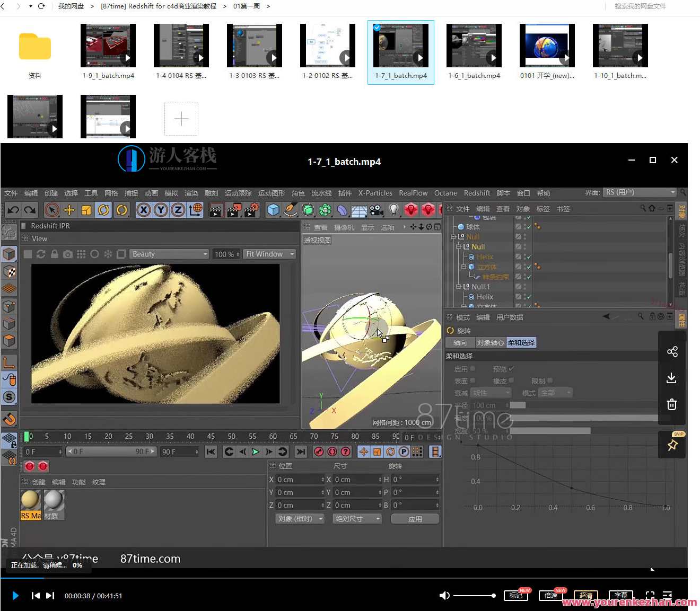The image size is (700, 611).
Task: Uncheck the selected 1-7_1_batch.mp4 thumbnail checkbox
Action: click(x=377, y=28)
